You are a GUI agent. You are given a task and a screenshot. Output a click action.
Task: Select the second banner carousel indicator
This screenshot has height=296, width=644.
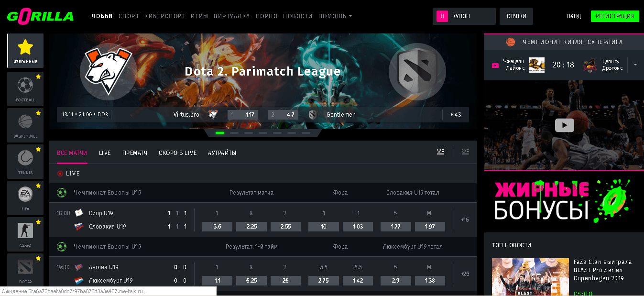click(234, 133)
